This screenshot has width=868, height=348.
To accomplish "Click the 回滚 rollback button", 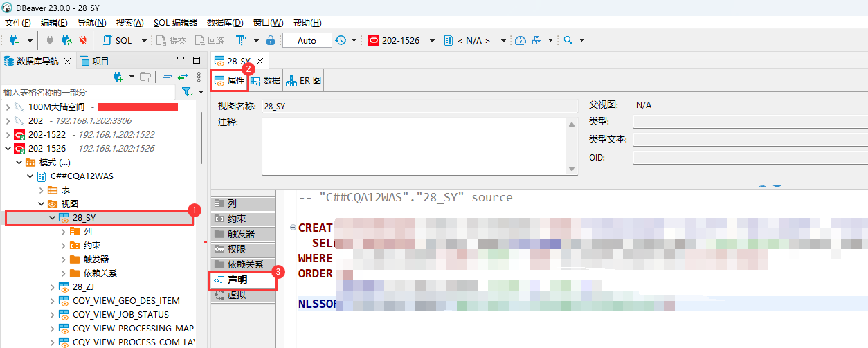I will tap(210, 40).
